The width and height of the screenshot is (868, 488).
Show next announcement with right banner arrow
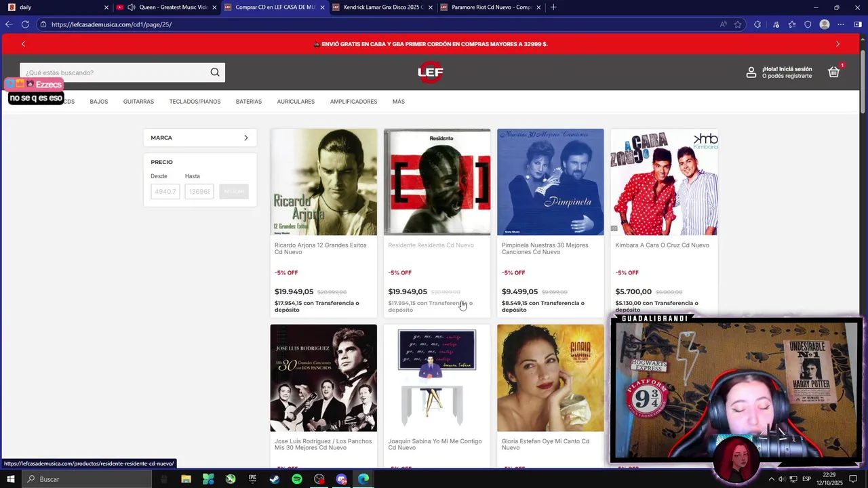coord(837,44)
